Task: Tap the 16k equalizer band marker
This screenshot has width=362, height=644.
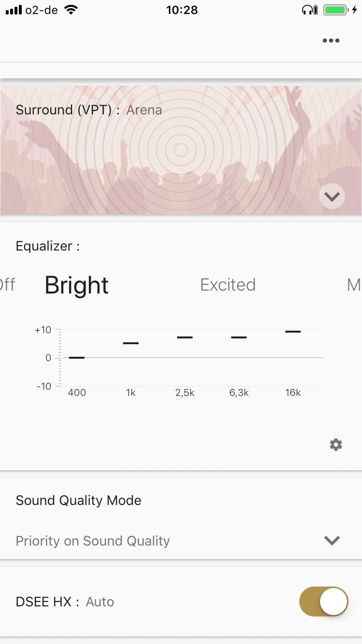Action: pos(293,332)
